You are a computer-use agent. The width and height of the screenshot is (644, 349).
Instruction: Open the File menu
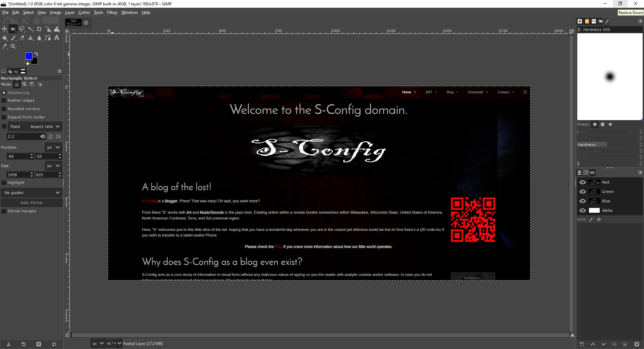(5, 12)
